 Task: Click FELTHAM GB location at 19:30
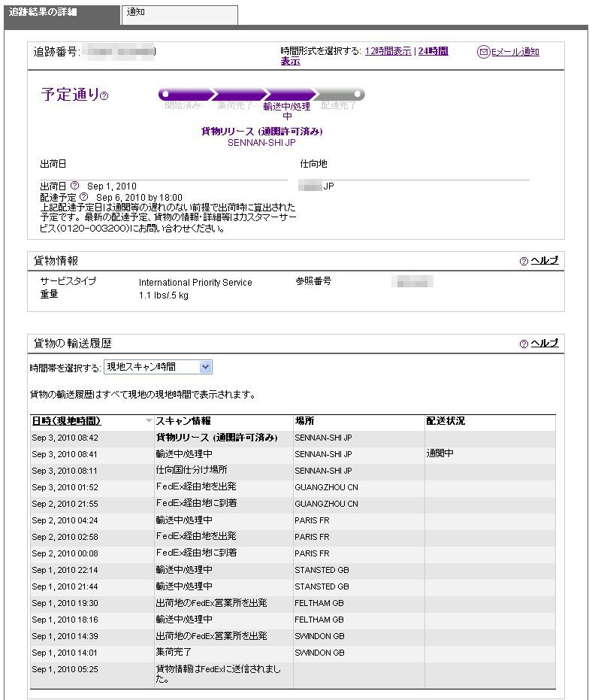point(319,603)
